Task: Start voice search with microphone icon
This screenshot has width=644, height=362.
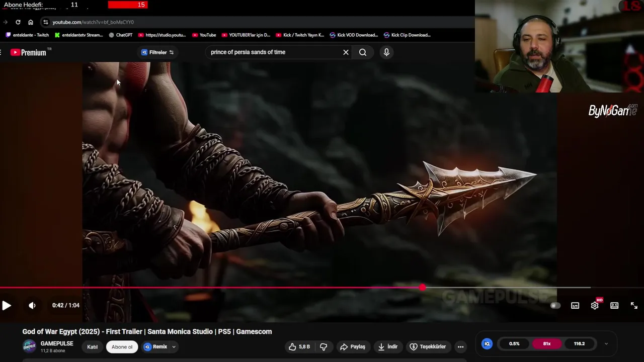Action: [386, 52]
